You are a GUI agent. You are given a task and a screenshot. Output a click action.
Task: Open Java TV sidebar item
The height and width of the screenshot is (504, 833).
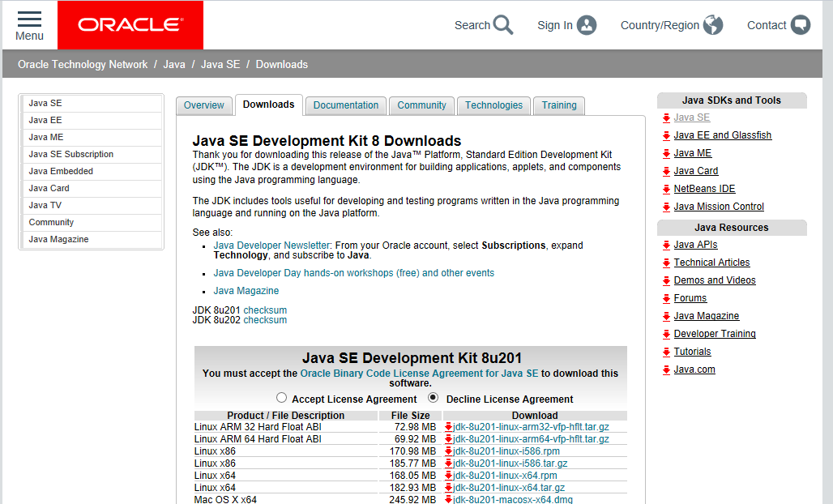[x=92, y=205]
